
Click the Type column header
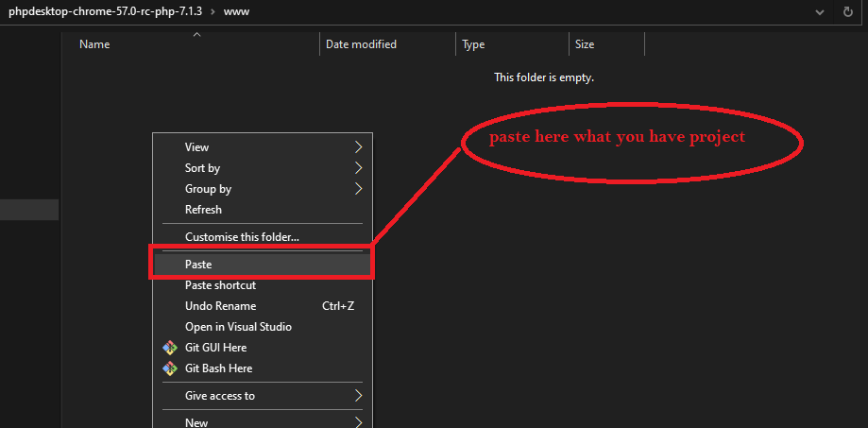(x=473, y=44)
